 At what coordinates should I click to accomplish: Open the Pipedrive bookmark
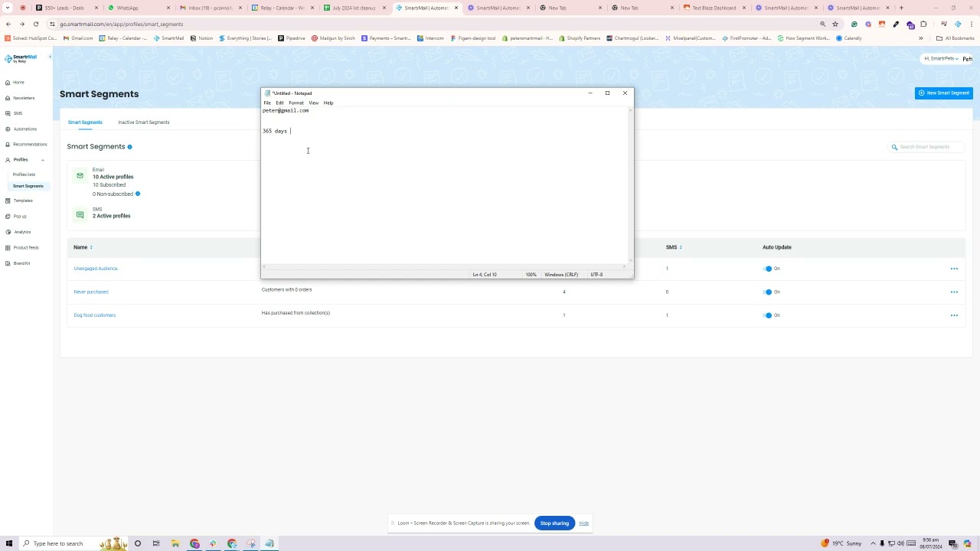click(291, 38)
